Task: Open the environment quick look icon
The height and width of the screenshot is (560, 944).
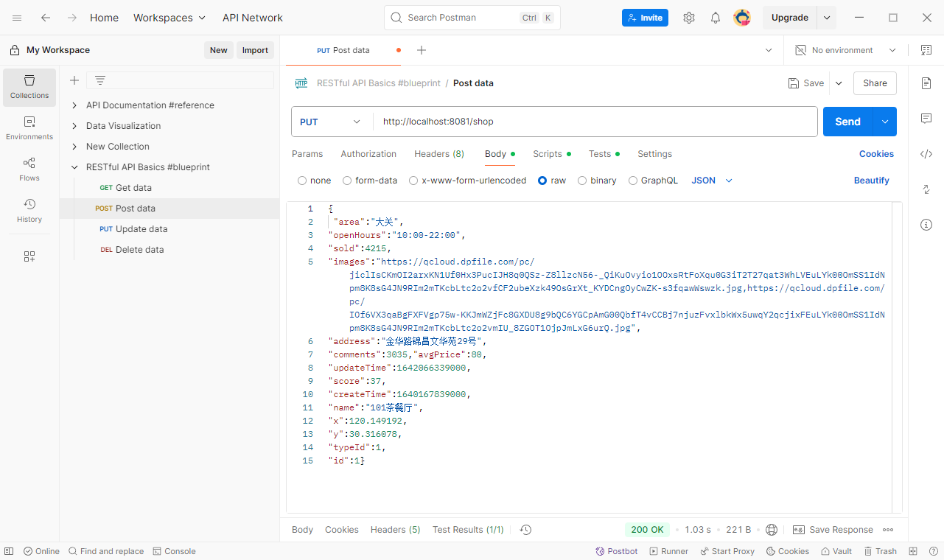Action: [x=926, y=50]
